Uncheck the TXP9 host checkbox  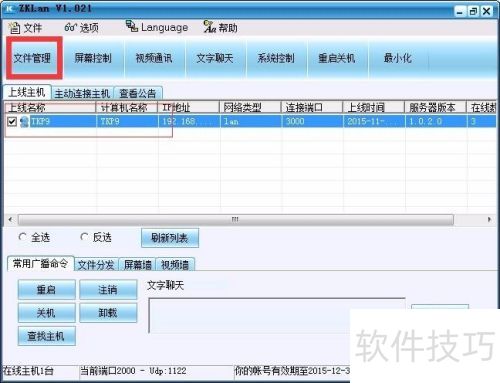(12, 122)
